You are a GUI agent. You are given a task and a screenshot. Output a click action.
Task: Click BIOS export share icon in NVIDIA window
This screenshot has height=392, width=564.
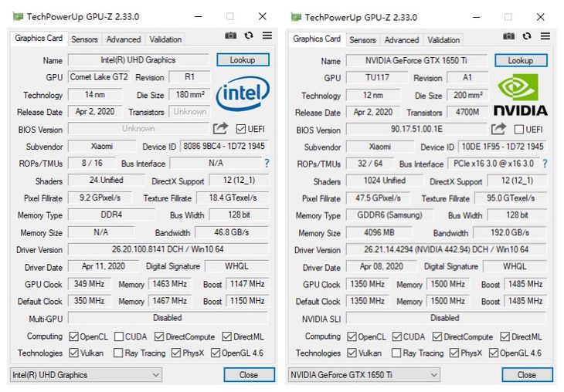click(x=498, y=129)
